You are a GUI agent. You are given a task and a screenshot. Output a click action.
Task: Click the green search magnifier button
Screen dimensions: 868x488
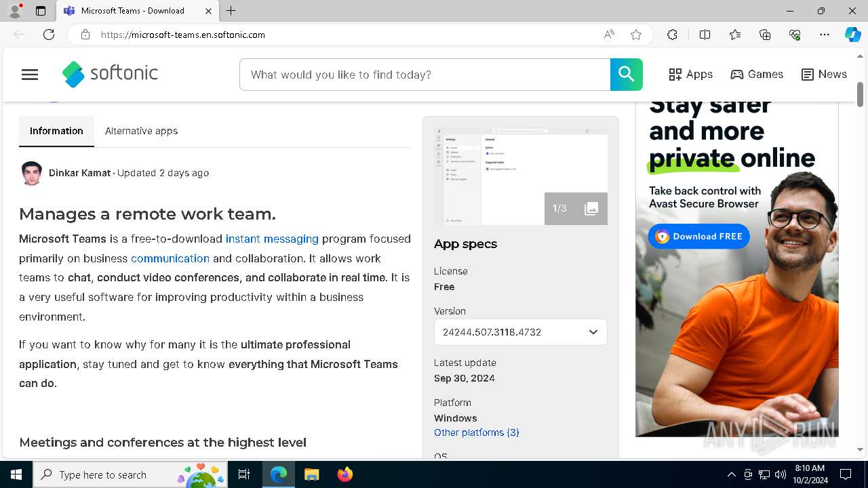pyautogui.click(x=626, y=75)
